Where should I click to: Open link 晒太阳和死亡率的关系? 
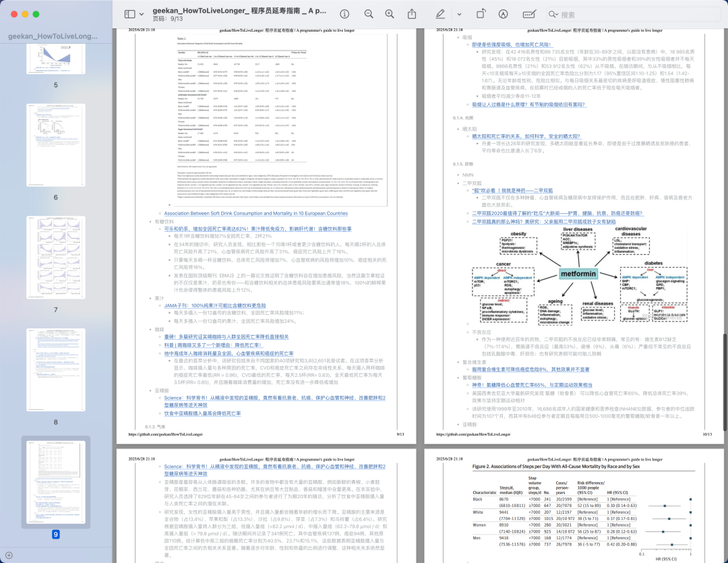[x=526, y=136]
